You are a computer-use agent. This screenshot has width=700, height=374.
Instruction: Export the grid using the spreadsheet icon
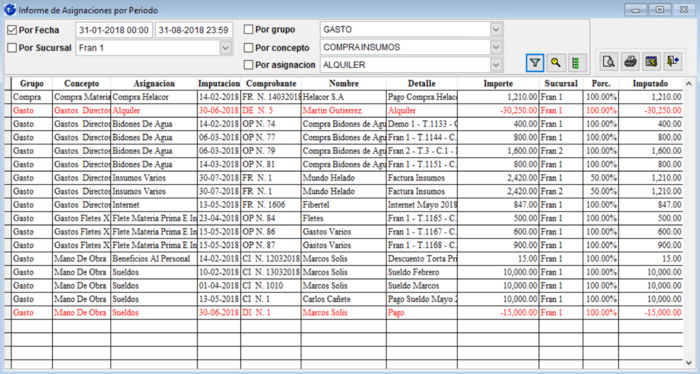tap(651, 62)
